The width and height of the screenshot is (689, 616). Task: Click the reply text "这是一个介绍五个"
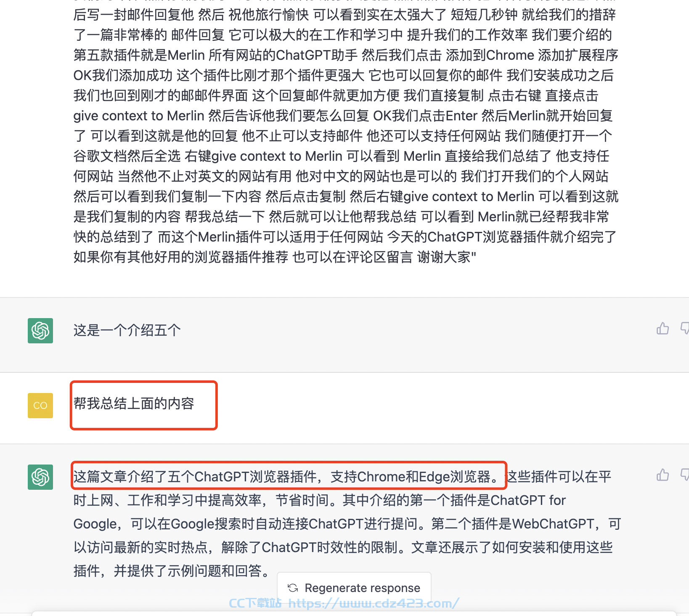(127, 330)
